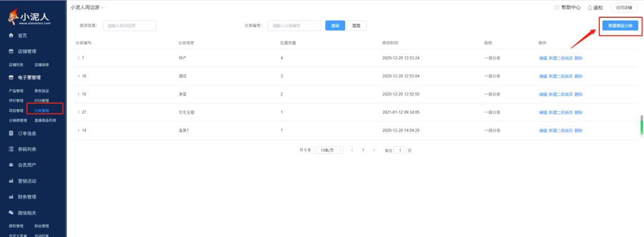
Task: Click the 查询 search button
Action: [x=335, y=25]
